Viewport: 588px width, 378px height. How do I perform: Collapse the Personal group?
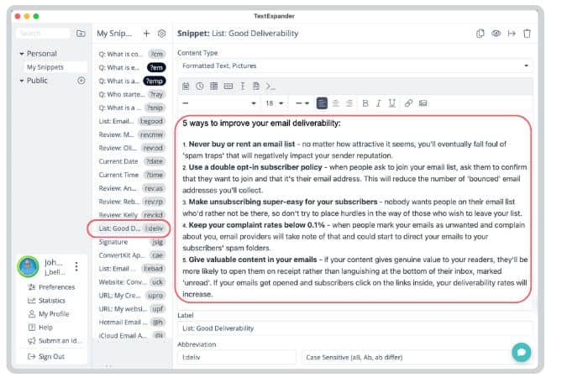point(22,54)
